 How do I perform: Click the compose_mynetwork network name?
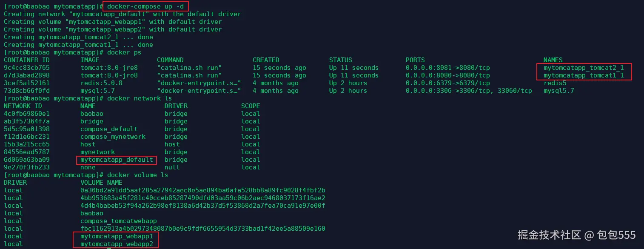113,137
